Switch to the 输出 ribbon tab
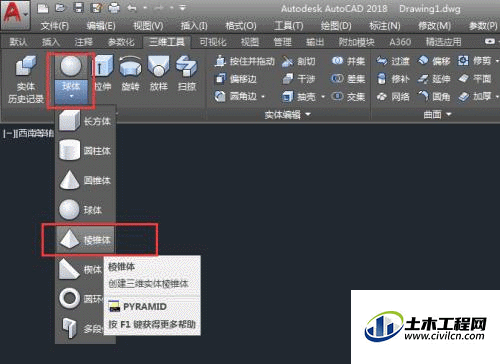 [x=315, y=42]
